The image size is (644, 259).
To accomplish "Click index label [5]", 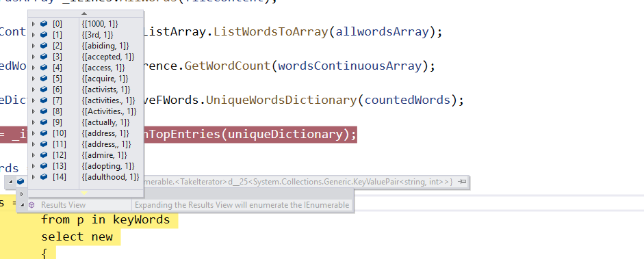I will coord(57,79).
